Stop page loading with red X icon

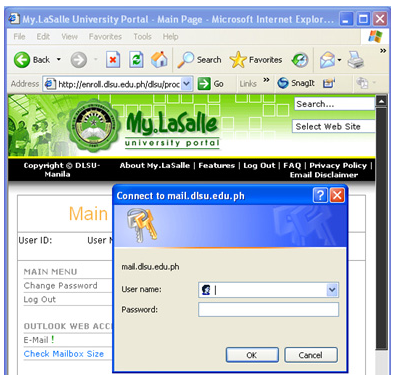point(113,60)
